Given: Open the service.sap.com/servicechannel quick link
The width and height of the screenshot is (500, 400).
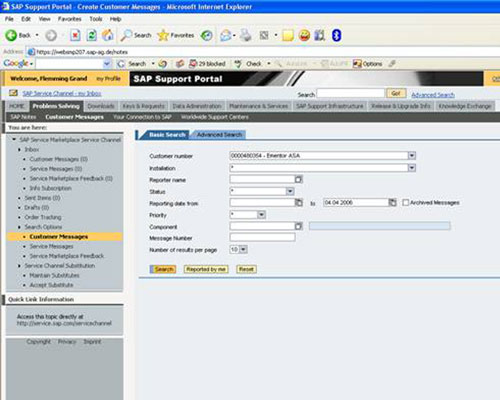Looking at the screenshot, I should coord(64,323).
